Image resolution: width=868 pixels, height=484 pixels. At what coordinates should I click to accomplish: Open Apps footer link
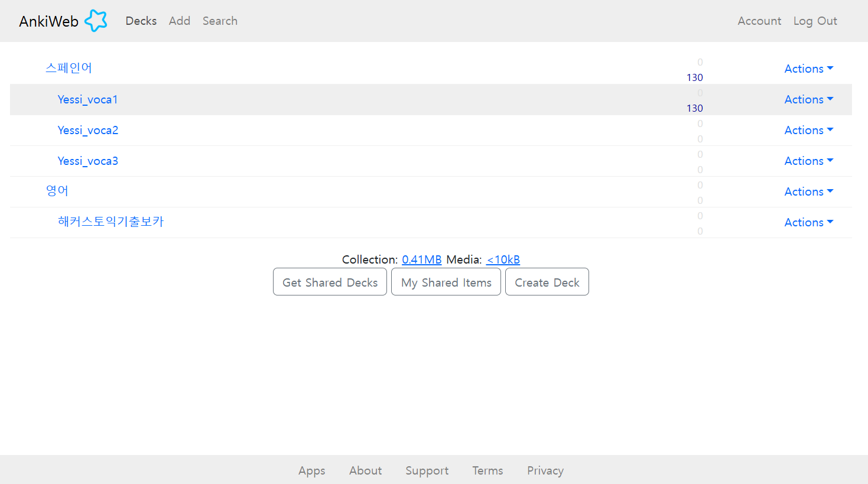pyautogui.click(x=312, y=470)
